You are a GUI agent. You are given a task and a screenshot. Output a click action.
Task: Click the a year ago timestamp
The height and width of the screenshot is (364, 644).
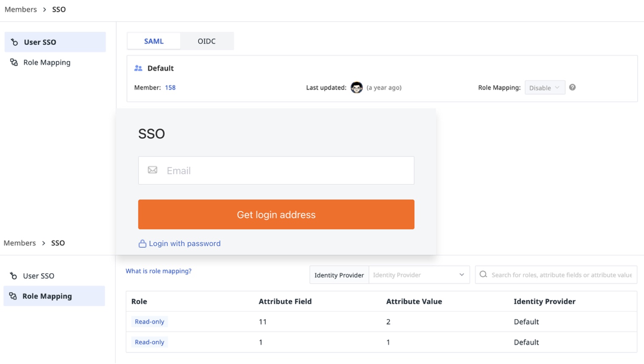[384, 88]
